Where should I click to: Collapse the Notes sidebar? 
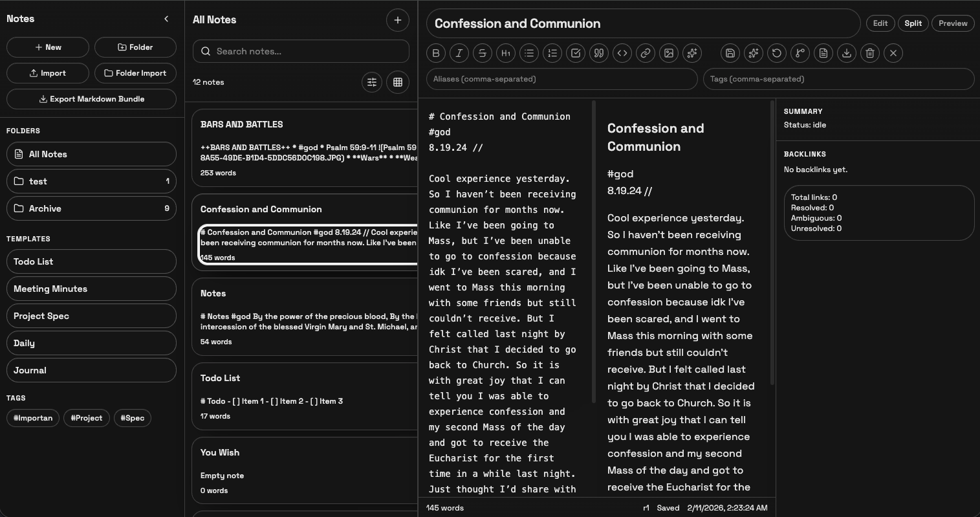click(166, 18)
